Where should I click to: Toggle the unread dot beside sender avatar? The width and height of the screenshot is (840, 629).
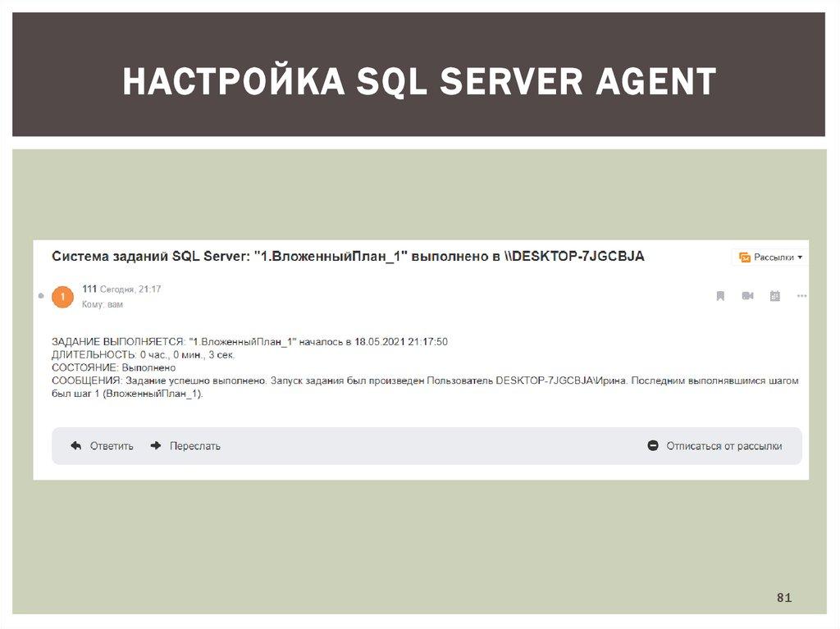coord(40,295)
